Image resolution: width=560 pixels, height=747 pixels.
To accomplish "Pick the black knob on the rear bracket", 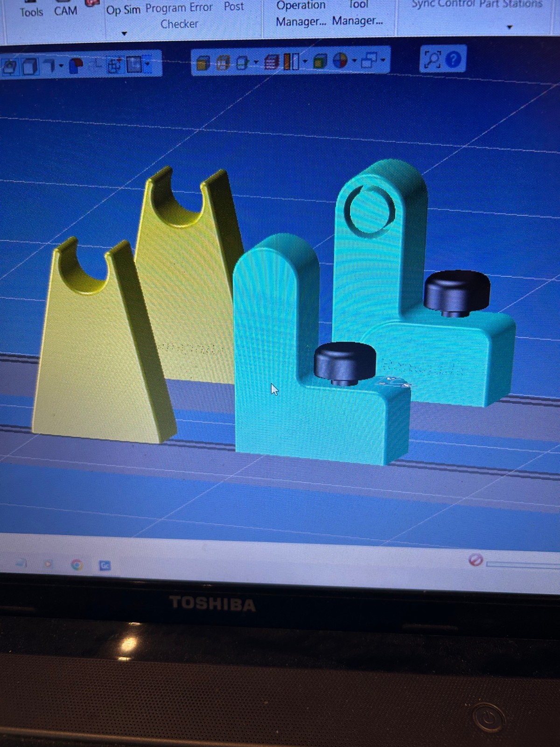I will click(x=457, y=292).
